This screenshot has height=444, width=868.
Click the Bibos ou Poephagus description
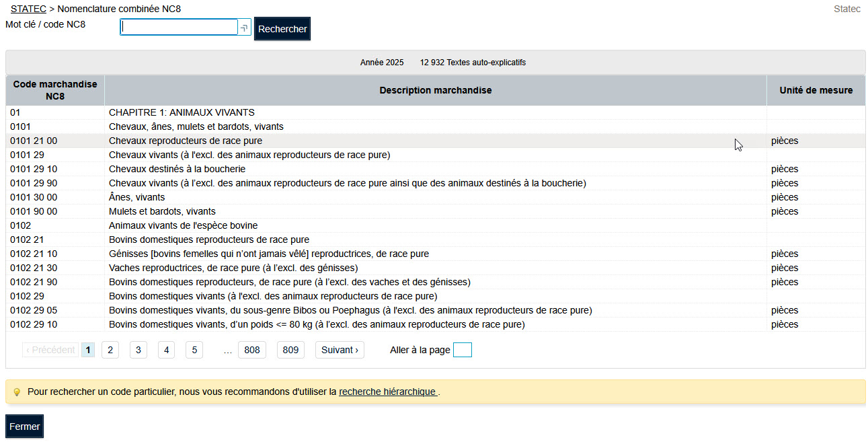pyautogui.click(x=350, y=310)
